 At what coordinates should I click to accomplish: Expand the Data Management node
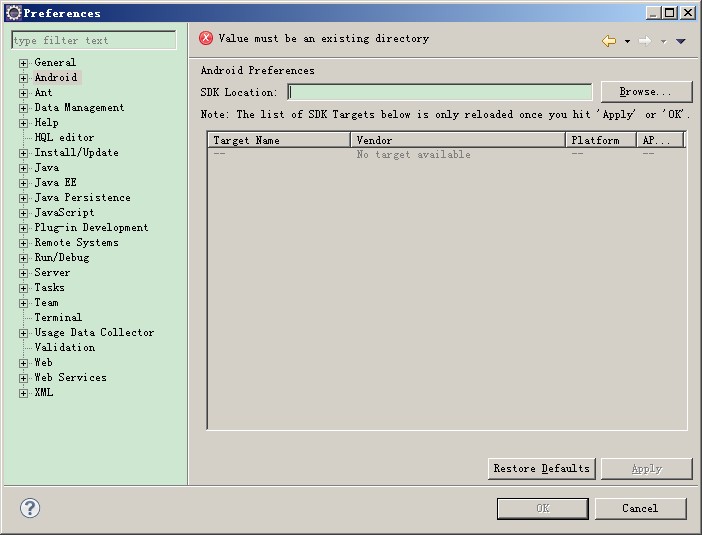point(23,108)
